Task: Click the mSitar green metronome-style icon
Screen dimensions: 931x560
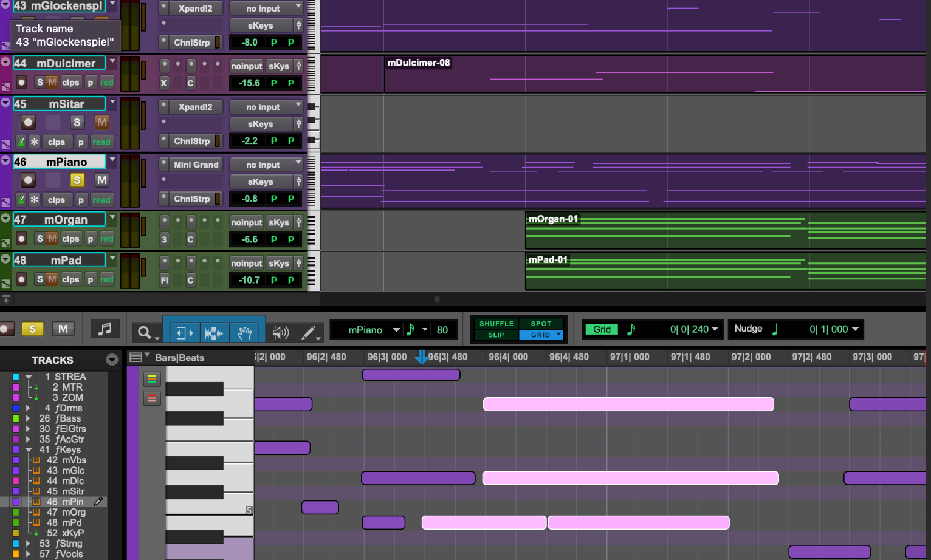Action: click(21, 142)
